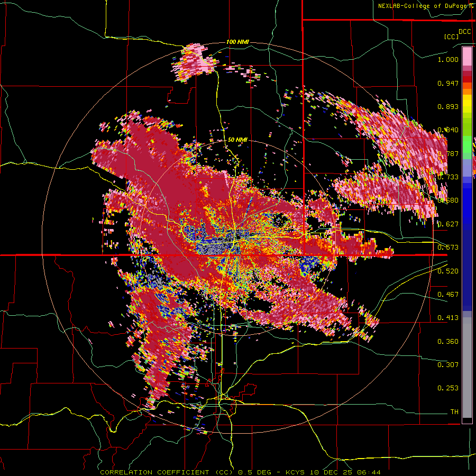Viewport: 476px width, 476px height.
Task: Pick the gray lower color bar segment
Action: pyautogui.click(x=467, y=368)
